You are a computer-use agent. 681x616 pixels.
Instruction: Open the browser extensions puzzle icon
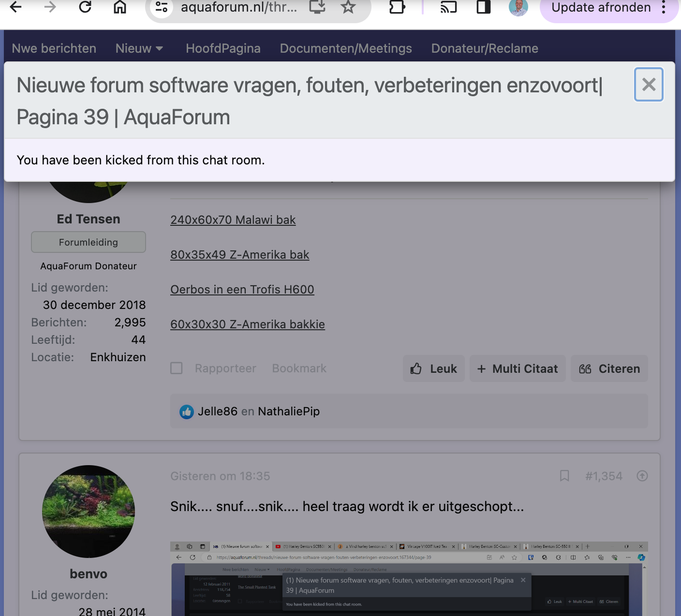[397, 7]
